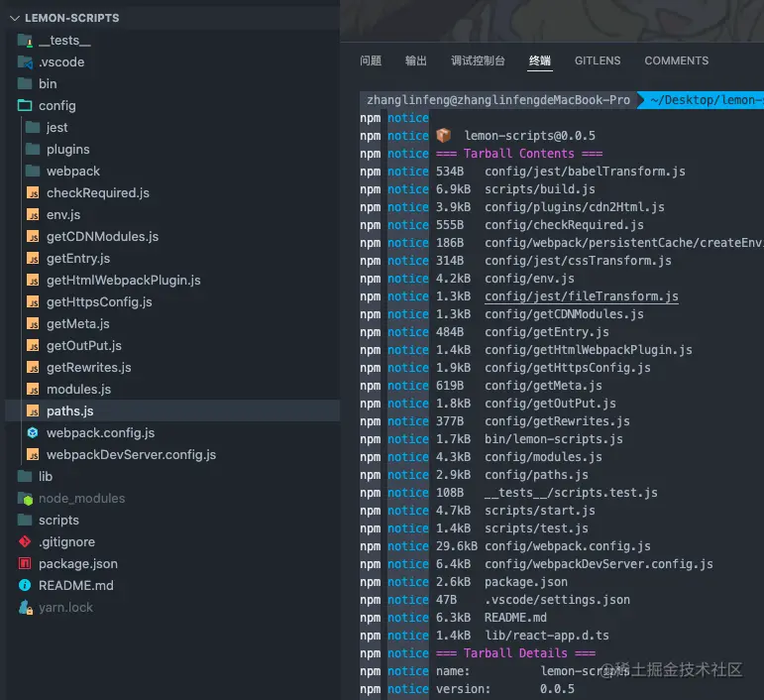Click the JS icon beside paths.js
Viewport: 764px width, 700px height.
point(33,410)
